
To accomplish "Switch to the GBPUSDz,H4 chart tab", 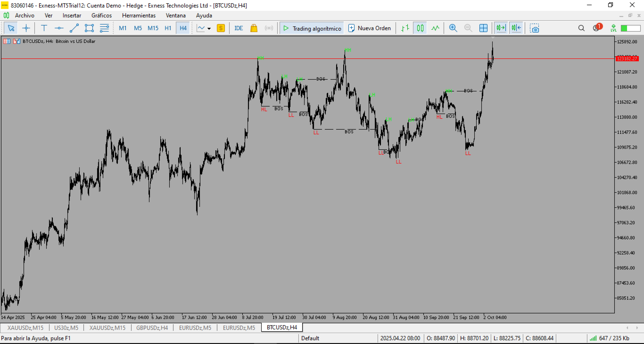I will (152, 328).
